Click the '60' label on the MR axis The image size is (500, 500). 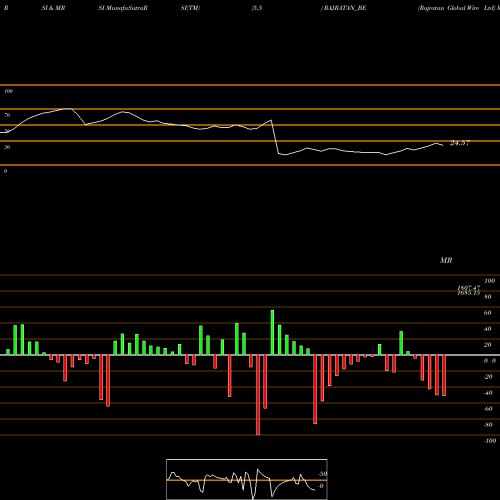(x=488, y=313)
